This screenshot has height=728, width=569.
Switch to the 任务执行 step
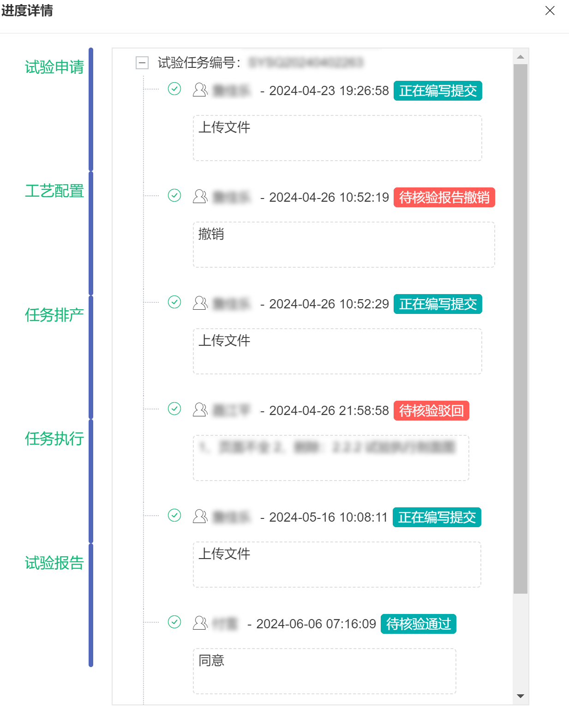coord(54,439)
